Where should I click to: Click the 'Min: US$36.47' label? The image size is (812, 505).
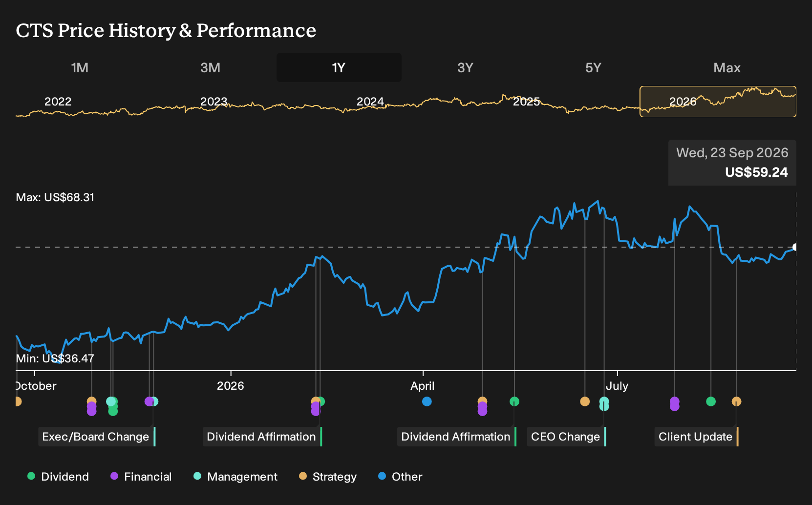(55, 358)
